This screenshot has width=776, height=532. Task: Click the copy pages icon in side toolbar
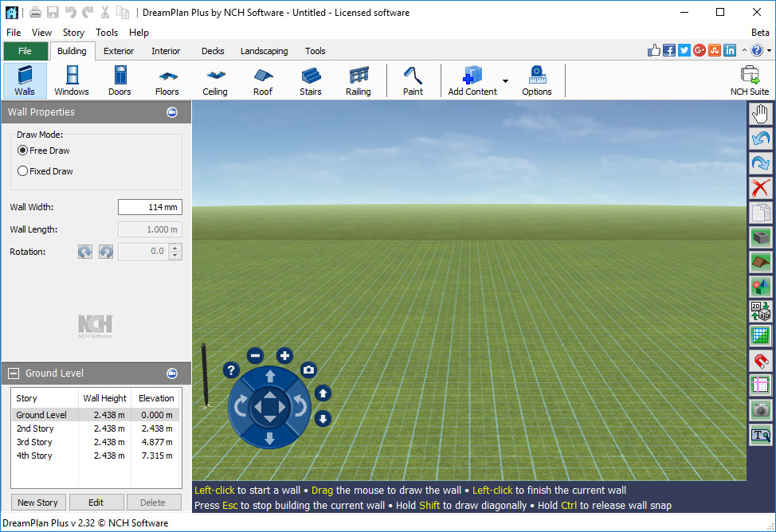click(761, 213)
